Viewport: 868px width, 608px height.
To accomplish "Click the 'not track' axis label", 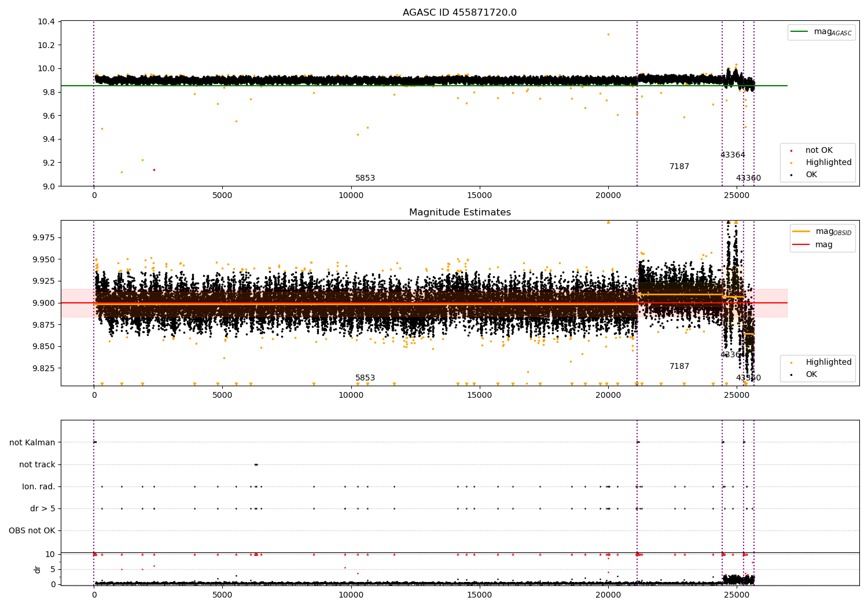I will click(37, 464).
